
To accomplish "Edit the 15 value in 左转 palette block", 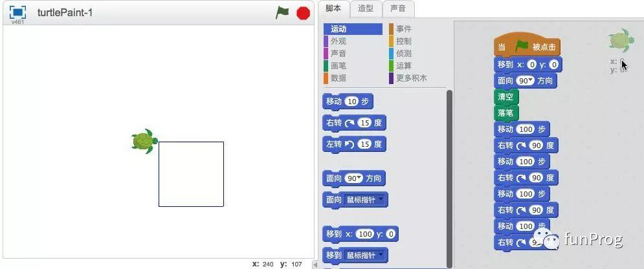I will click(364, 144).
